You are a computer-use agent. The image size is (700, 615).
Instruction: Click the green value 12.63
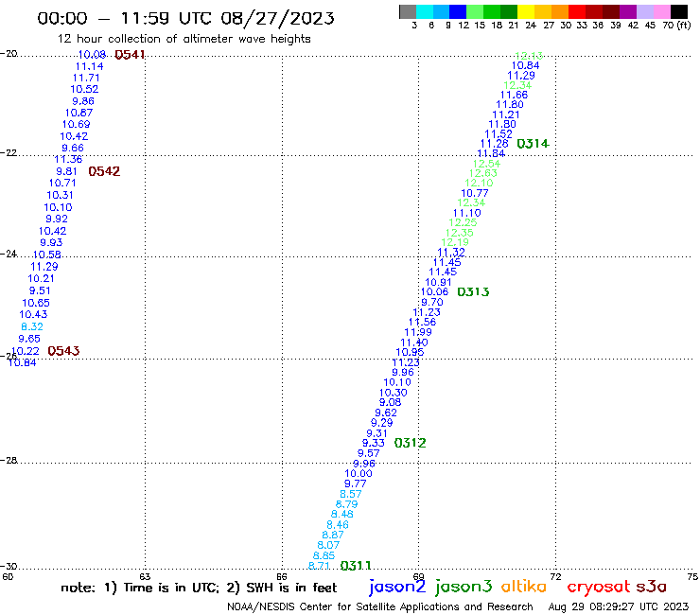[483, 173]
